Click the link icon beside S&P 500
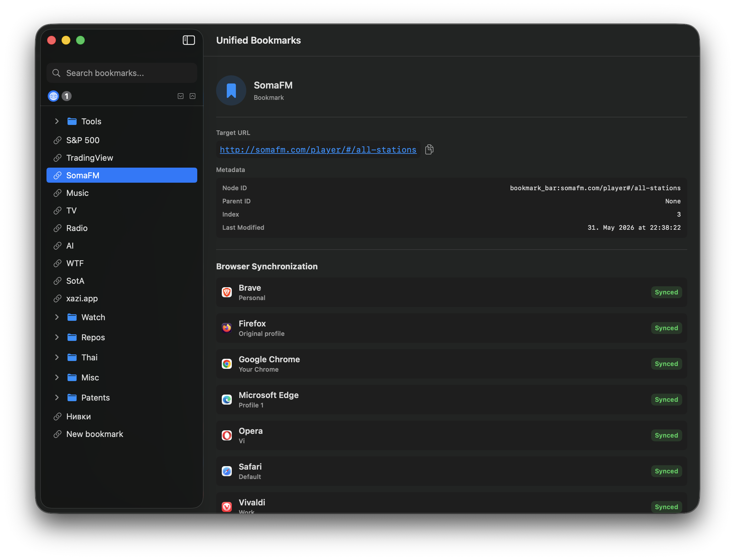The width and height of the screenshot is (735, 560). 57,140
